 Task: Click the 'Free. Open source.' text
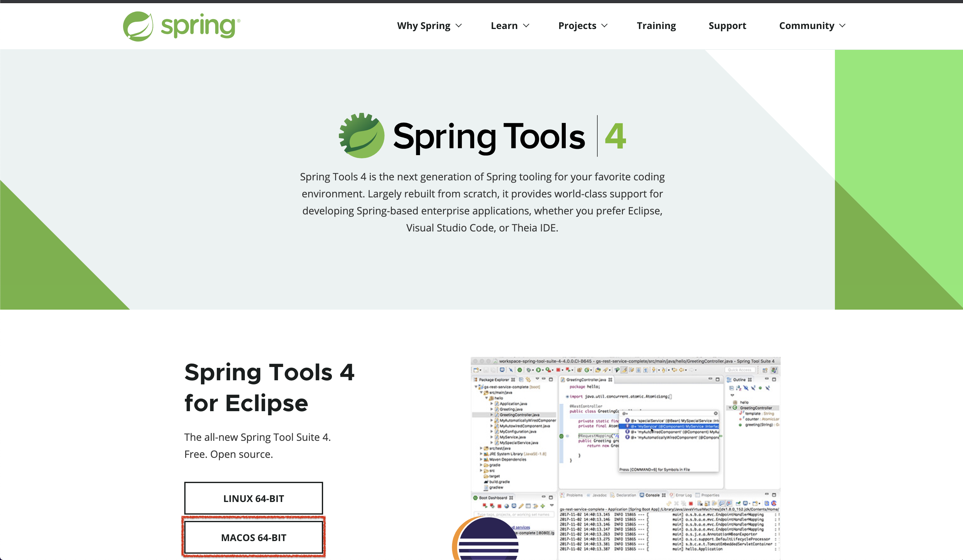pos(228,454)
